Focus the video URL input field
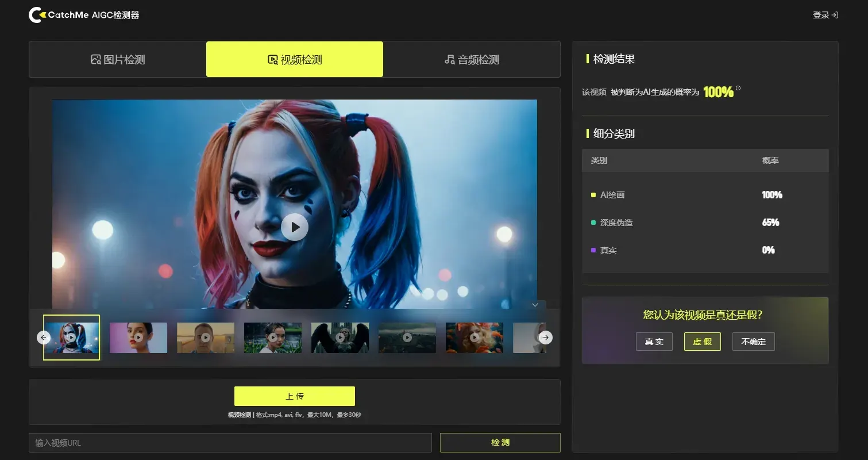The width and height of the screenshot is (868, 460). point(230,443)
